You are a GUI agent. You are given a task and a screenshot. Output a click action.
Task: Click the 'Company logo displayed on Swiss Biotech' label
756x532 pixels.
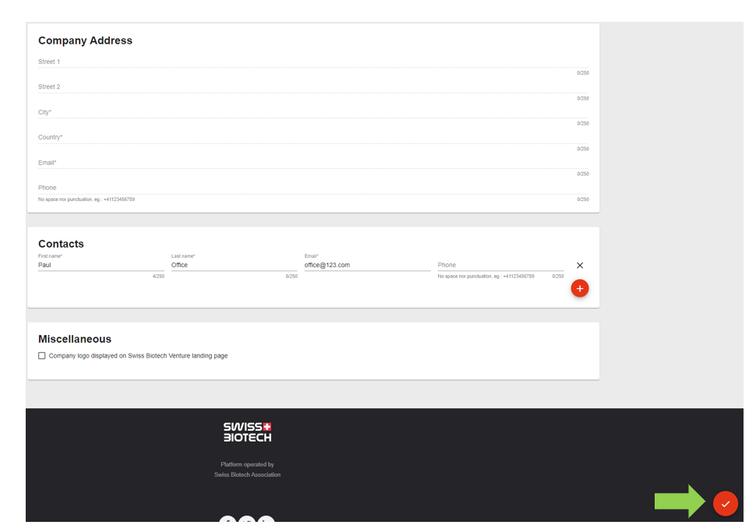[x=138, y=356]
